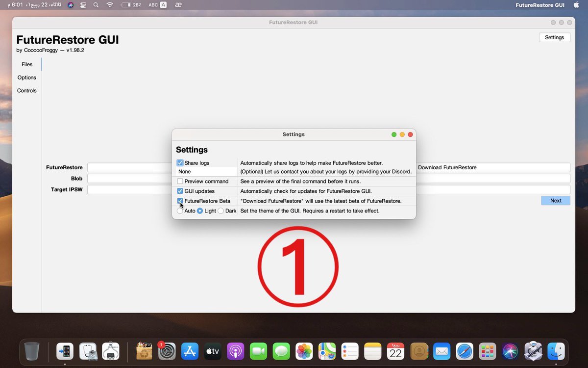Open the App Store from the Dock
The width and height of the screenshot is (588, 368).
tap(190, 351)
